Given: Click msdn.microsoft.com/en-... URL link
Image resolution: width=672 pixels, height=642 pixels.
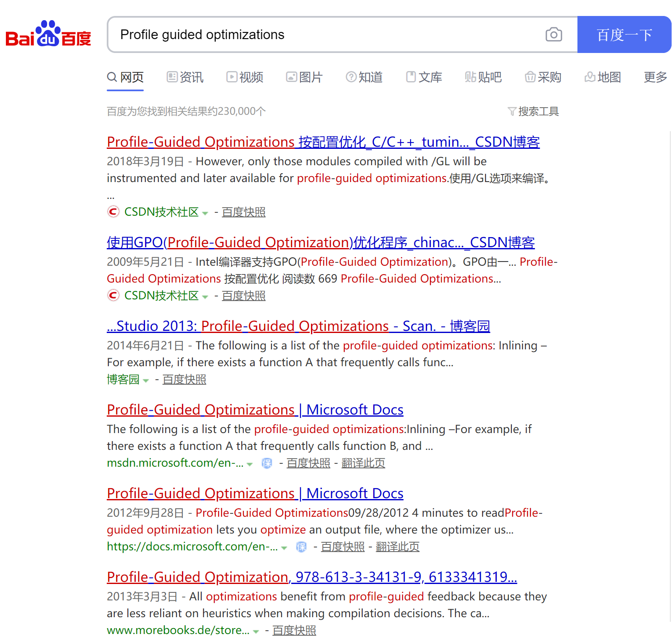Looking at the screenshot, I should click(x=175, y=463).
